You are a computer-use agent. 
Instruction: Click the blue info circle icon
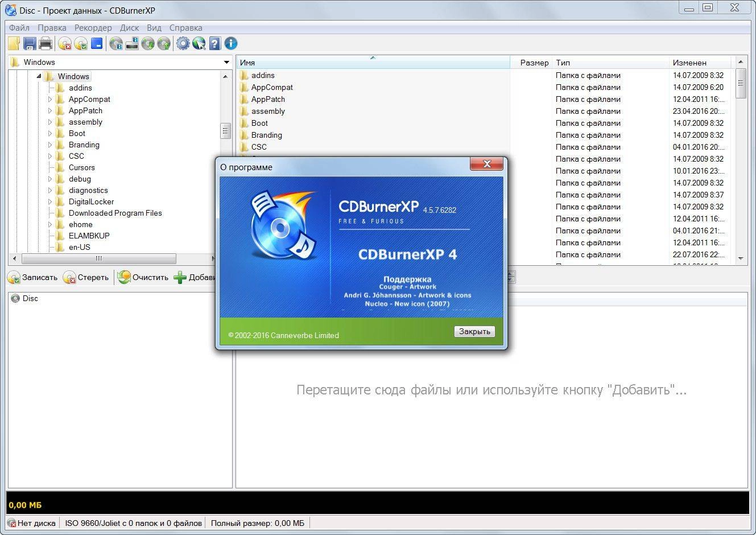click(x=230, y=43)
